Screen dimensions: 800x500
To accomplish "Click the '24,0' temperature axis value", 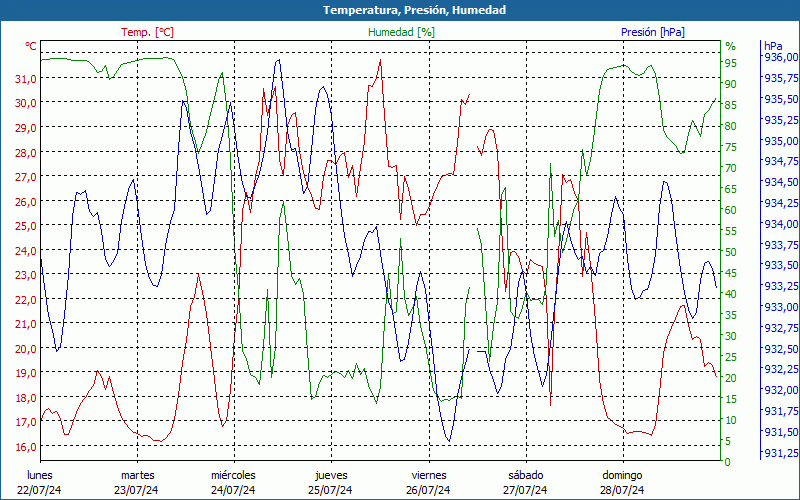I will (26, 251).
